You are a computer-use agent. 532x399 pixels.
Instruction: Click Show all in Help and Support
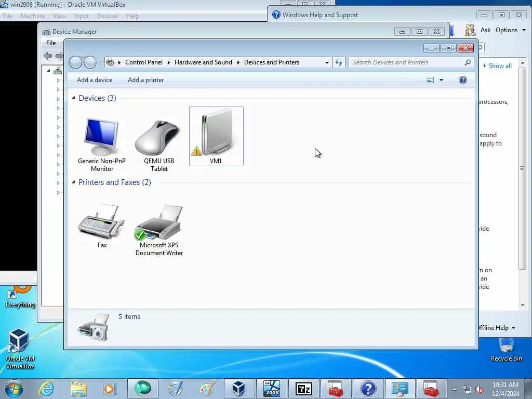500,66
